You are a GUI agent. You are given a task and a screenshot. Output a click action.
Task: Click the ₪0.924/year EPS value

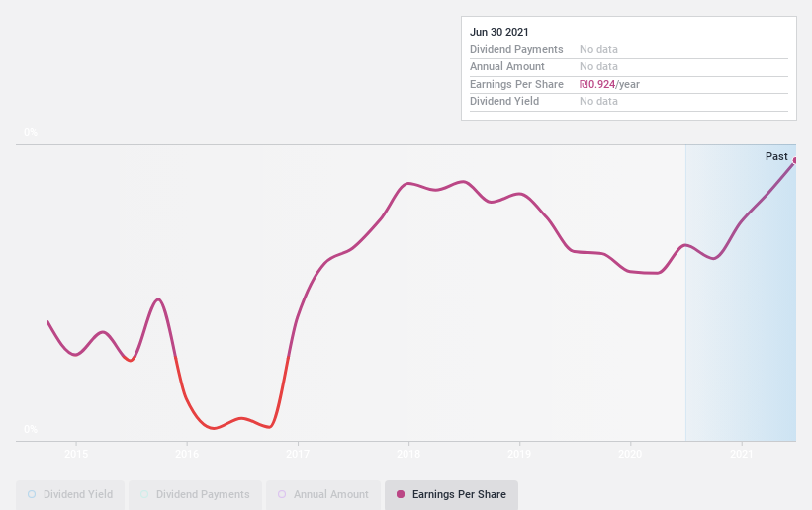point(609,84)
